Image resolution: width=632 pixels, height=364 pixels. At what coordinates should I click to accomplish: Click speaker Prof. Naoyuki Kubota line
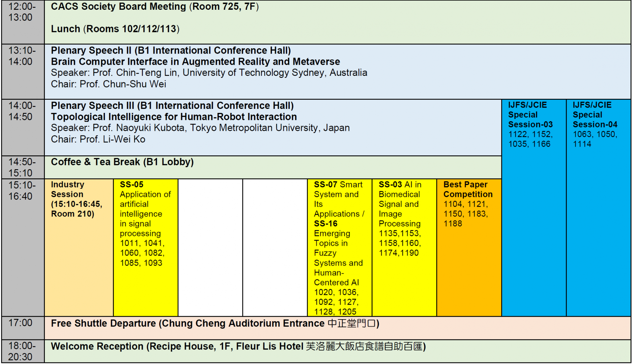[x=200, y=128]
